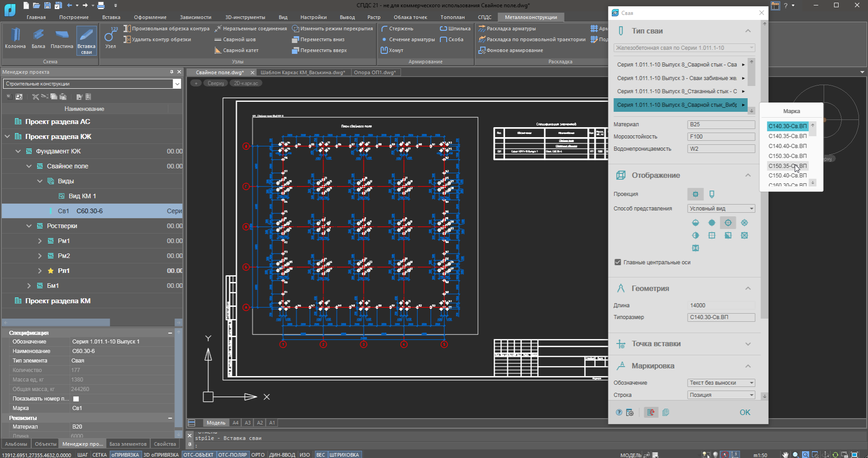Click Сверху view button
The image size is (868, 458).
216,83
